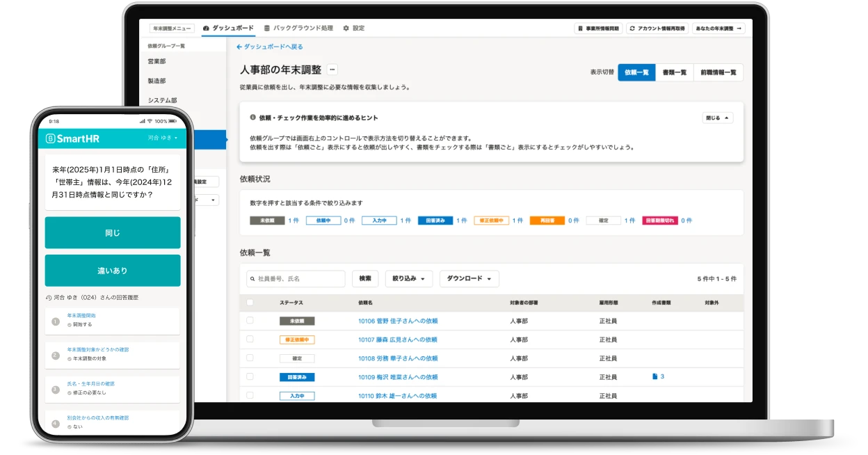868x455 pixels.
Task: Check the row for 菅野 佳子さん
Action: [250, 321]
